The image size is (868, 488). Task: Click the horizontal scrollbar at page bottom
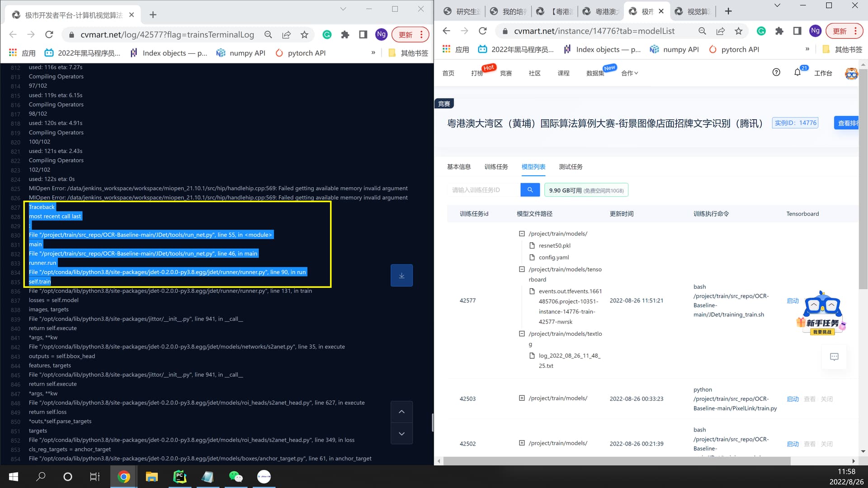point(617,461)
